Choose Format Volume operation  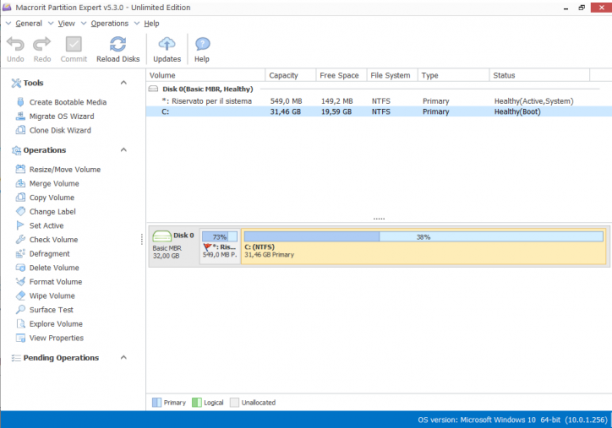[56, 281]
